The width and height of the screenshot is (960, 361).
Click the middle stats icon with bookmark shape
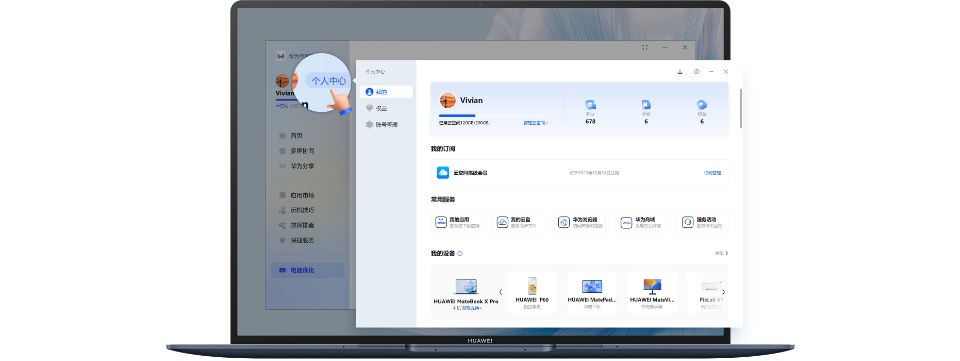[x=646, y=105]
